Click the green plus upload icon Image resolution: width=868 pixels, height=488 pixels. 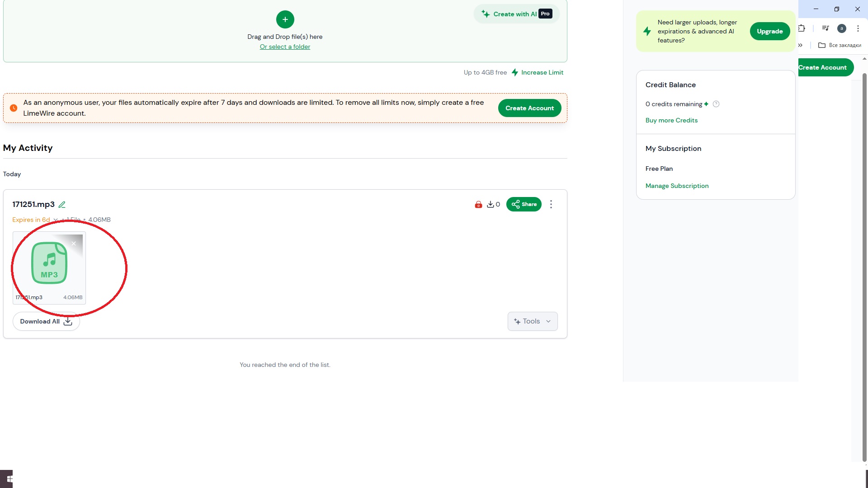pos(285,19)
